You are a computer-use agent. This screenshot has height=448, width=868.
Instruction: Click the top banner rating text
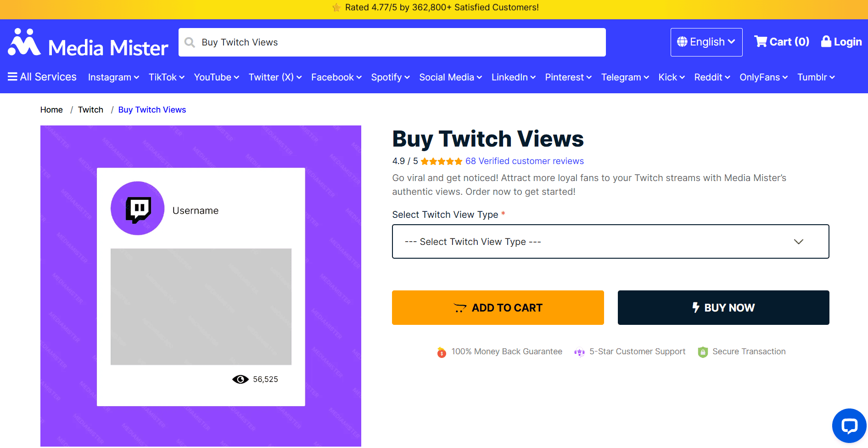(442, 7)
